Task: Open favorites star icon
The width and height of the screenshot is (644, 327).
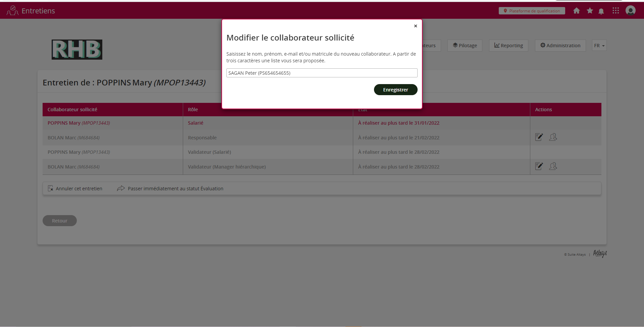Action: [590, 11]
